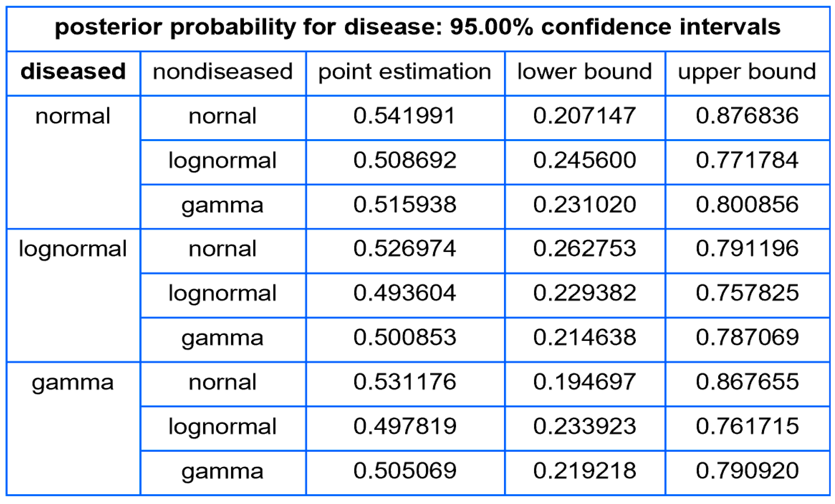Select the bold "diseased" column header

(73, 71)
